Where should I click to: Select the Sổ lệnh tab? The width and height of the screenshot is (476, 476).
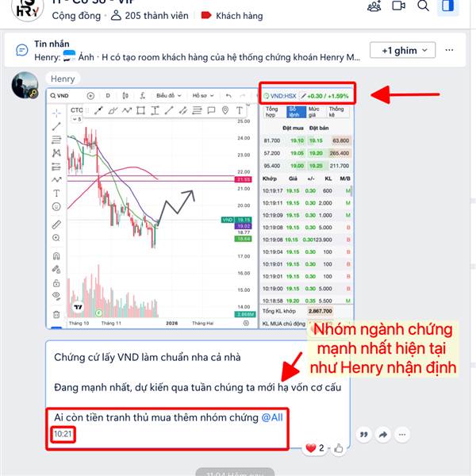(294, 112)
